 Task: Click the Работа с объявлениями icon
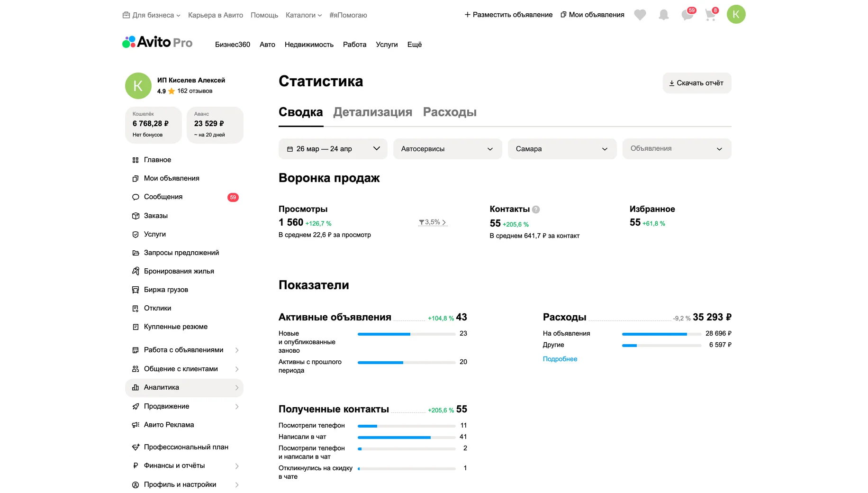136,350
